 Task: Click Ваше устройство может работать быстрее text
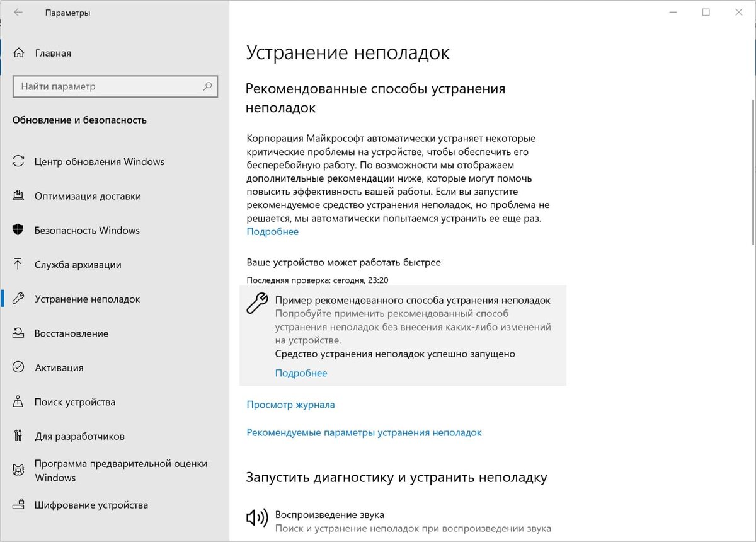(343, 262)
